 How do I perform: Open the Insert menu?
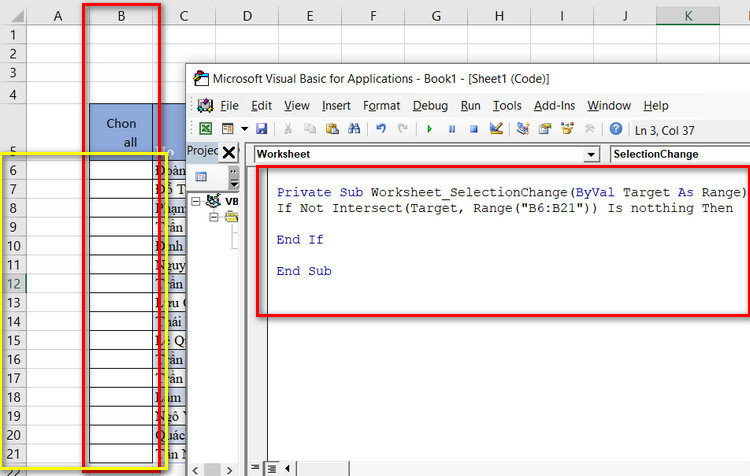[336, 105]
